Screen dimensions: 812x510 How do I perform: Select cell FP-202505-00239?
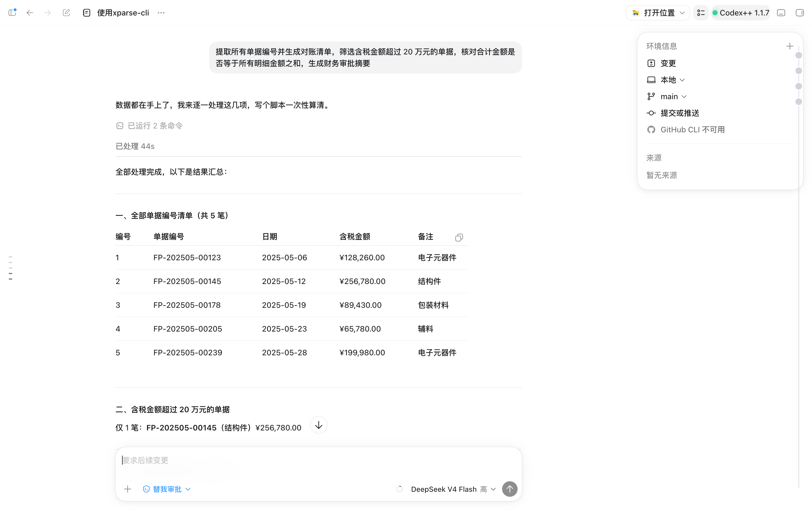pos(188,353)
